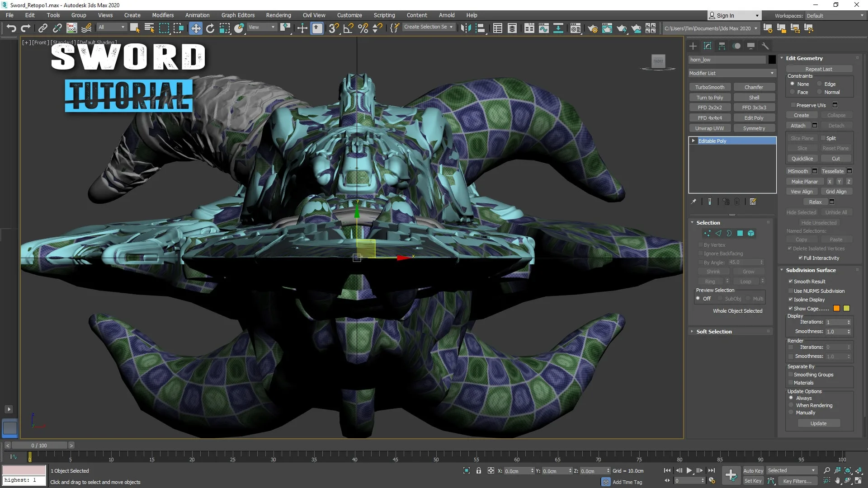Expand the Soft Selection rollout
This screenshot has width=868, height=488.
tap(714, 332)
